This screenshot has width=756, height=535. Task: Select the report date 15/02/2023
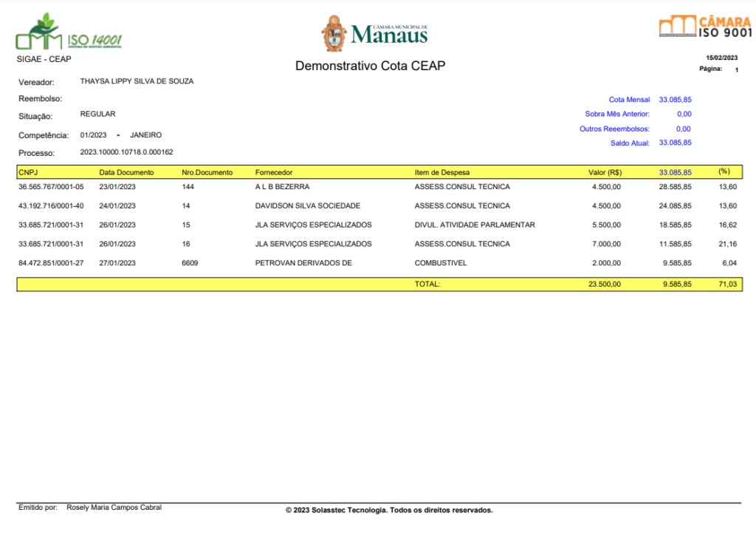click(x=722, y=58)
